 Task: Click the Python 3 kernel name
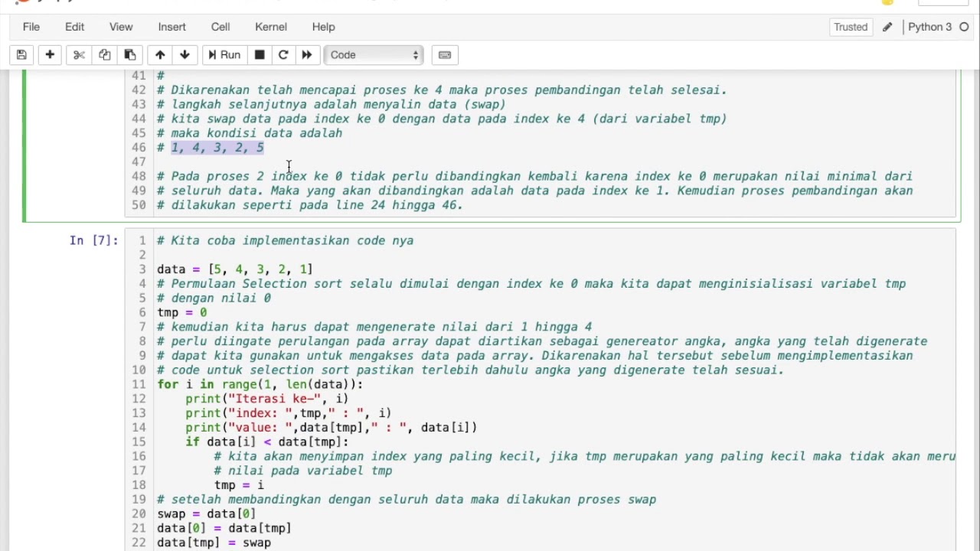pyautogui.click(x=929, y=27)
